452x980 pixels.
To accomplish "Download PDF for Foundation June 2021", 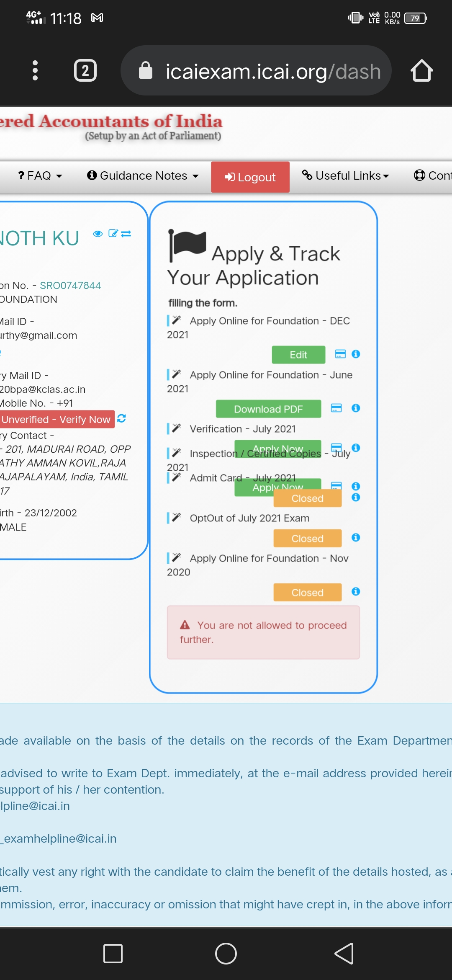I will (268, 409).
